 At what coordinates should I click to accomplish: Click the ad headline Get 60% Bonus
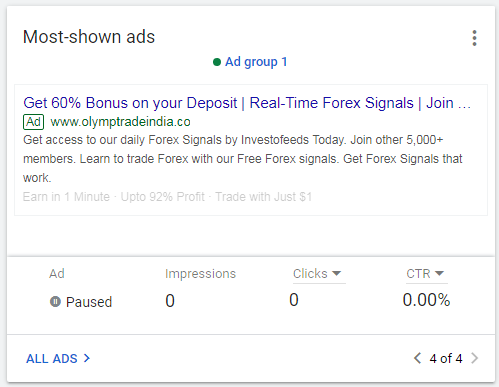(247, 103)
